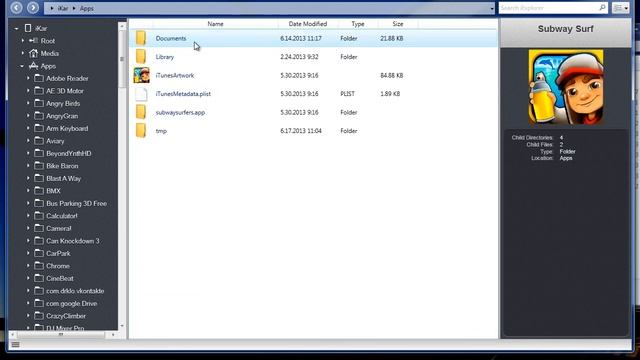Select the Root usb icon in tree

[33, 41]
